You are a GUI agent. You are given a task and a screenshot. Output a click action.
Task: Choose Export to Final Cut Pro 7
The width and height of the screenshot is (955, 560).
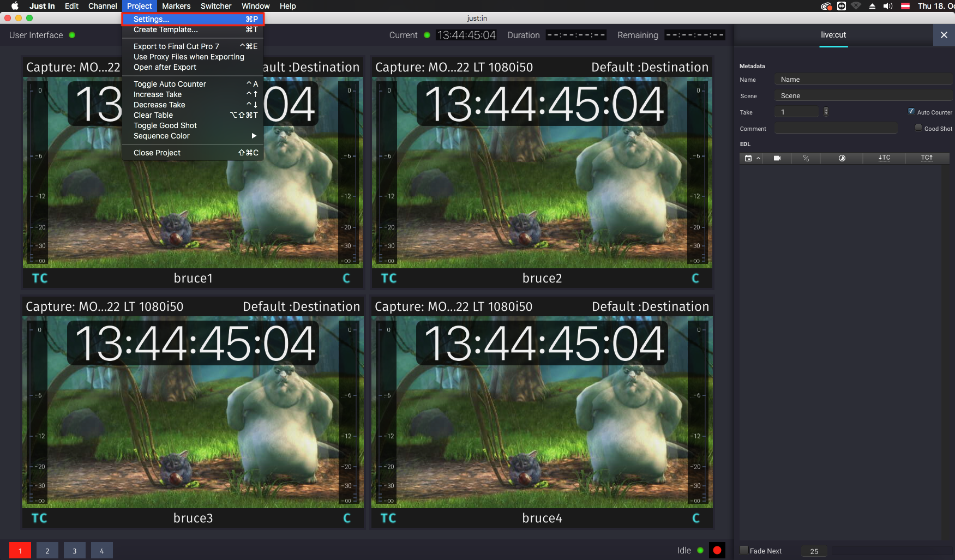pyautogui.click(x=193, y=46)
